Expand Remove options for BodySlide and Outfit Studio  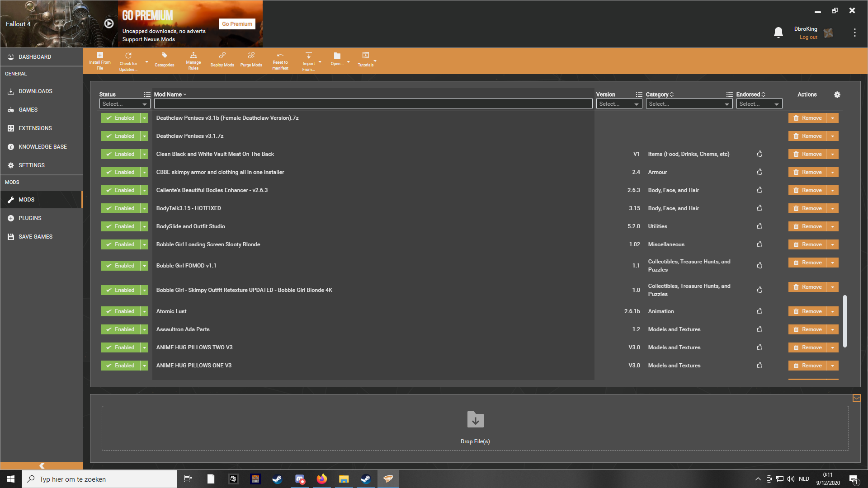click(x=832, y=226)
